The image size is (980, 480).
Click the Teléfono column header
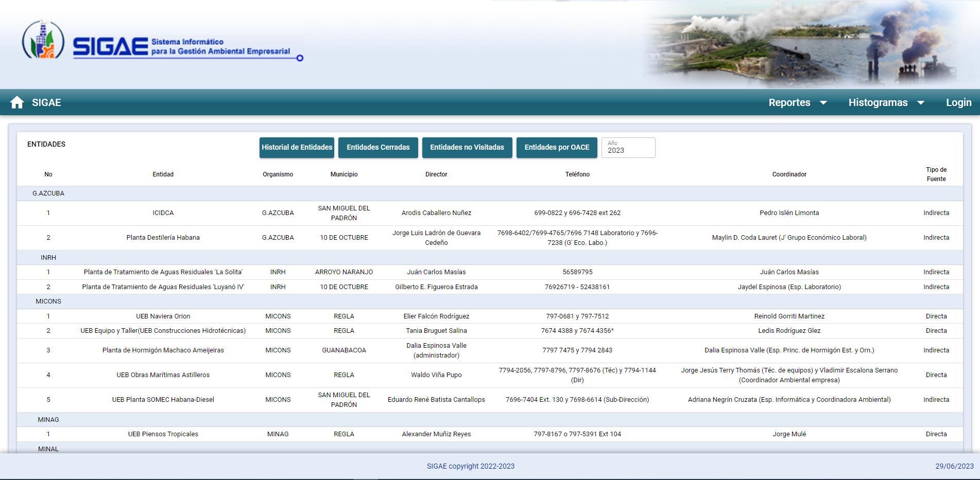[577, 174]
